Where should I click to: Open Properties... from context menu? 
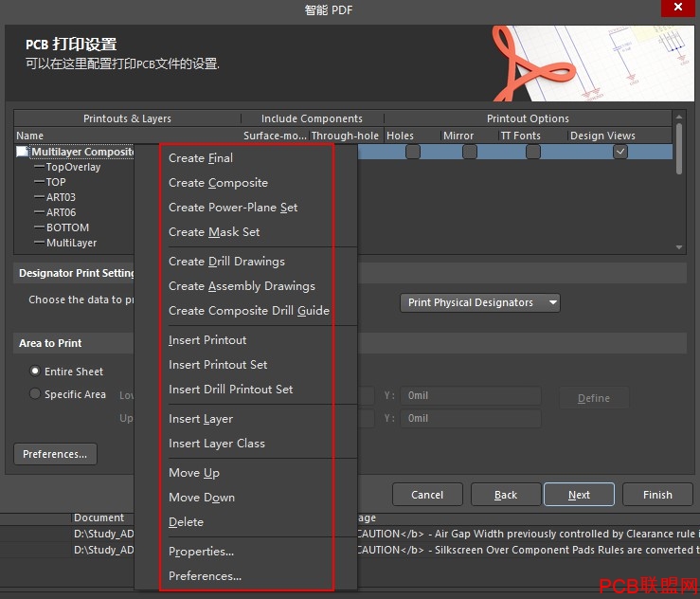pos(201,552)
